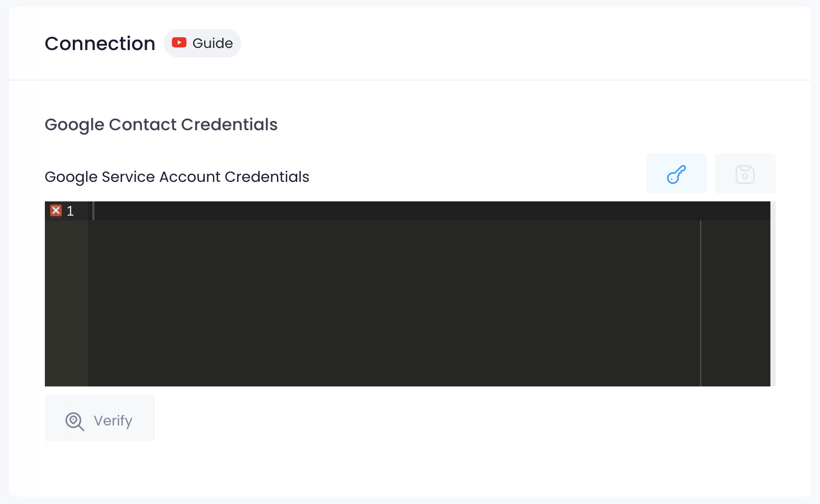Screen dimensions: 820x504
Task: Click the magnifier icon in the Verify button
Action: click(x=74, y=421)
